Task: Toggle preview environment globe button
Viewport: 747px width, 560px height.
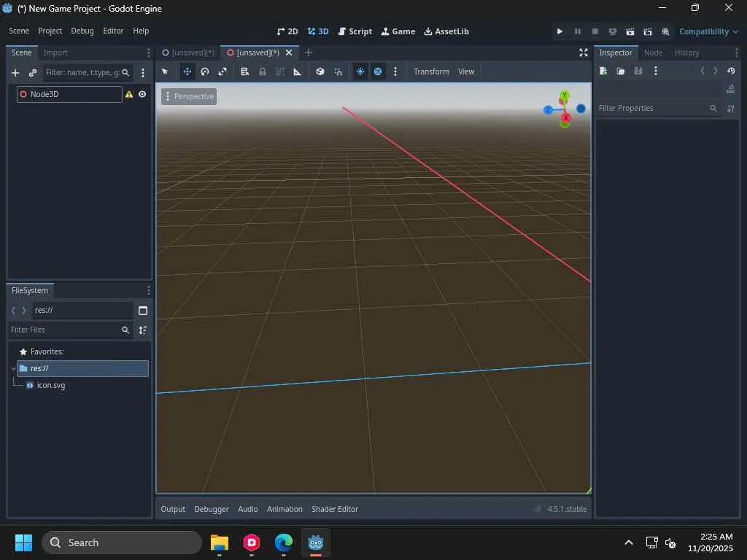Action: coord(378,71)
